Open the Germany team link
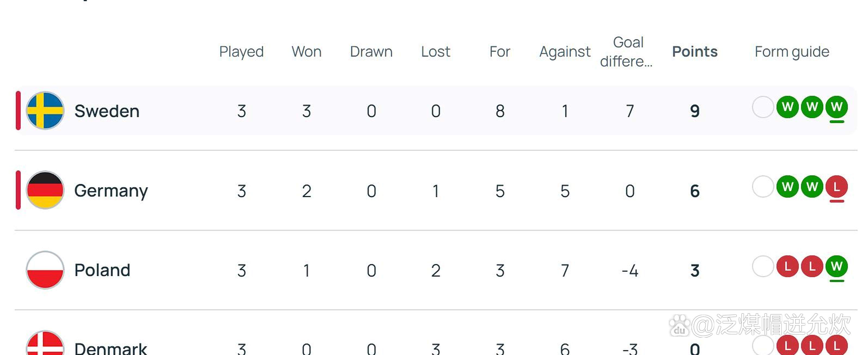This screenshot has width=868, height=355. click(x=111, y=191)
